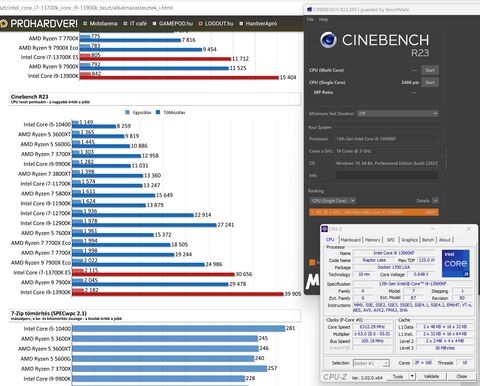Screen dimensions: 480x386
Task: Click the Bus Speed value in CPU-Z
Action: (372, 341)
